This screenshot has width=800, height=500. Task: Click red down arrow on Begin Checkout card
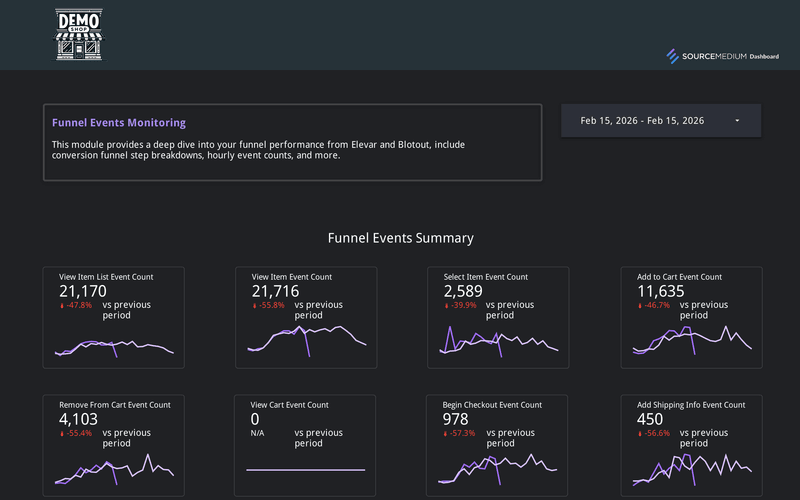(446, 434)
